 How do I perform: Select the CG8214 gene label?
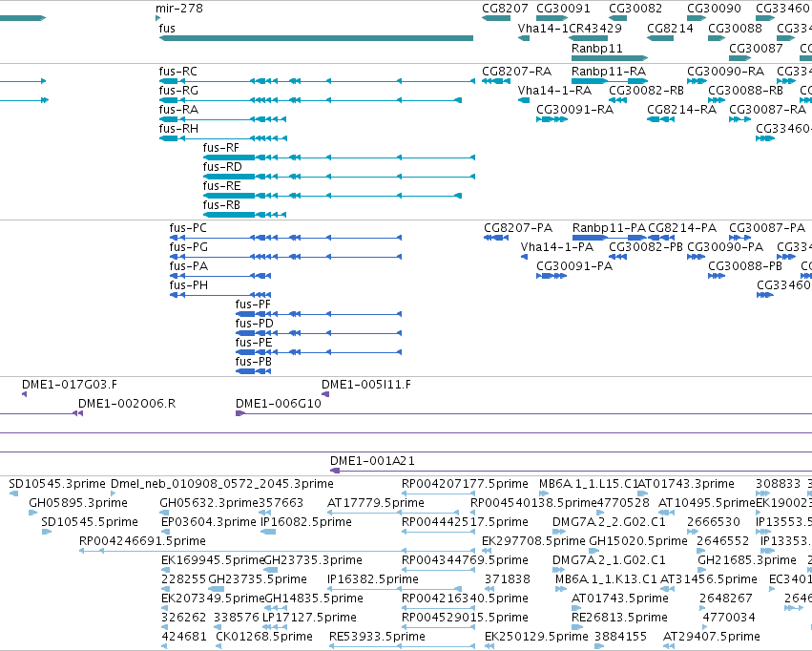[x=670, y=28]
